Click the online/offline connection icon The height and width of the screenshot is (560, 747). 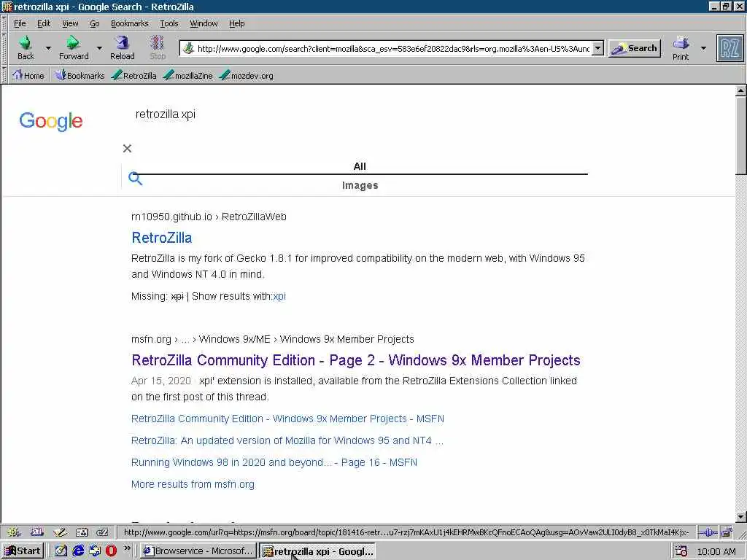[x=708, y=532]
